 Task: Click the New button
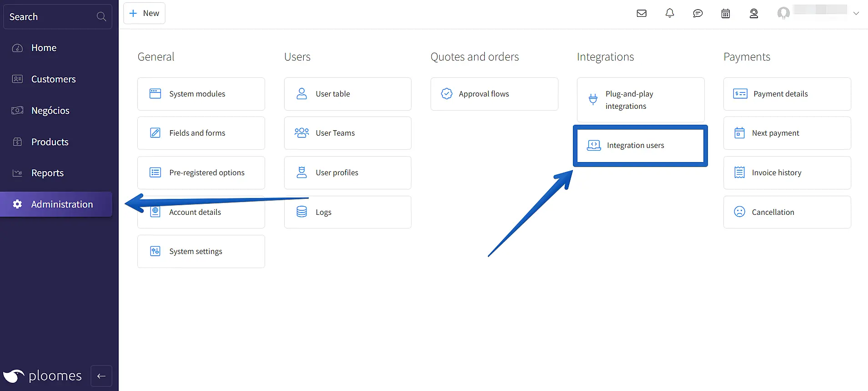144,13
